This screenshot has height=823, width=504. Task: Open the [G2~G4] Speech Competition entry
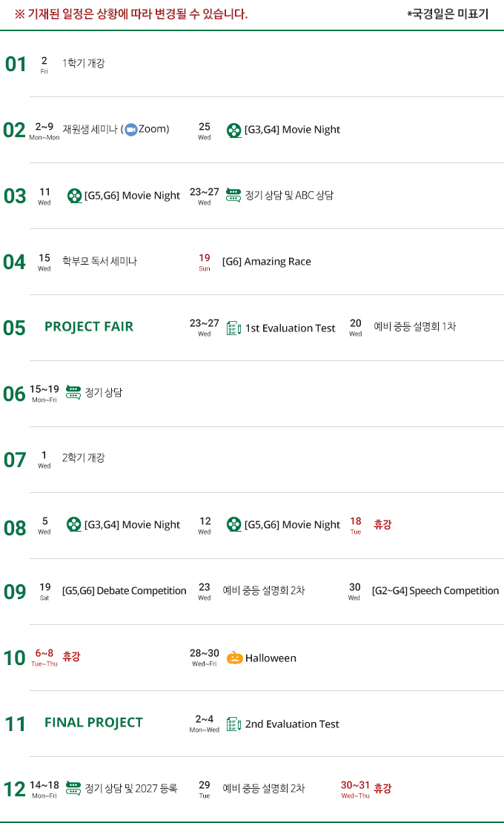[x=435, y=591]
